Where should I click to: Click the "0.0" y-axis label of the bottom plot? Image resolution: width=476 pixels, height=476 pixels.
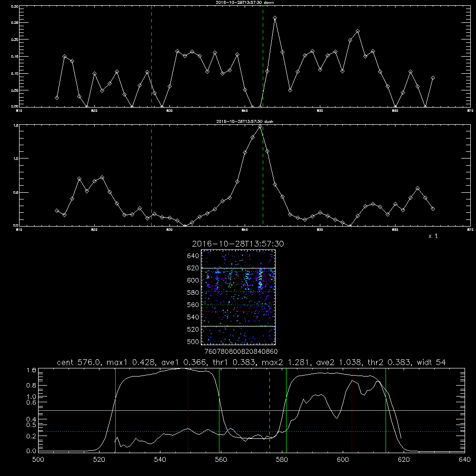point(31,451)
